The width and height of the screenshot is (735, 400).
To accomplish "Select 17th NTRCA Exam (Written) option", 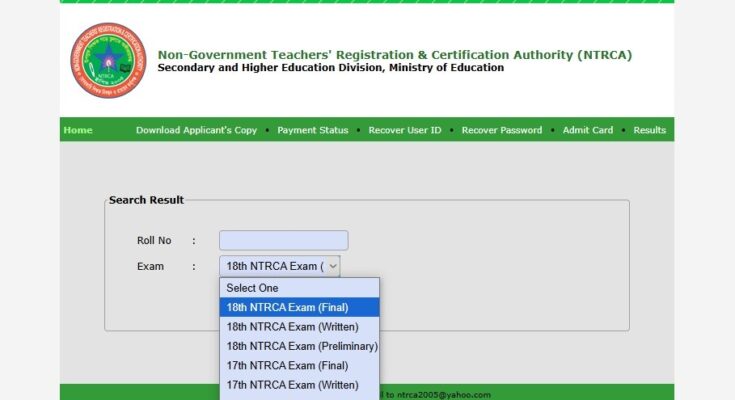I will (x=300, y=385).
